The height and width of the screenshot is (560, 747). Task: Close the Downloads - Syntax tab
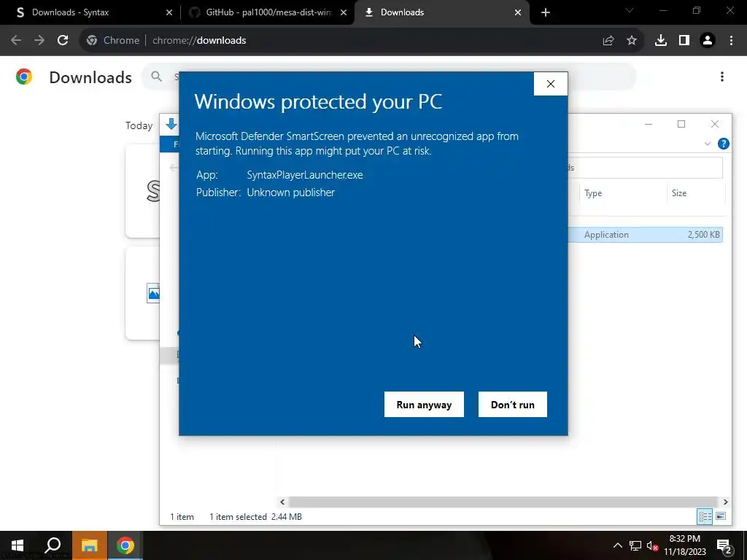click(x=169, y=12)
